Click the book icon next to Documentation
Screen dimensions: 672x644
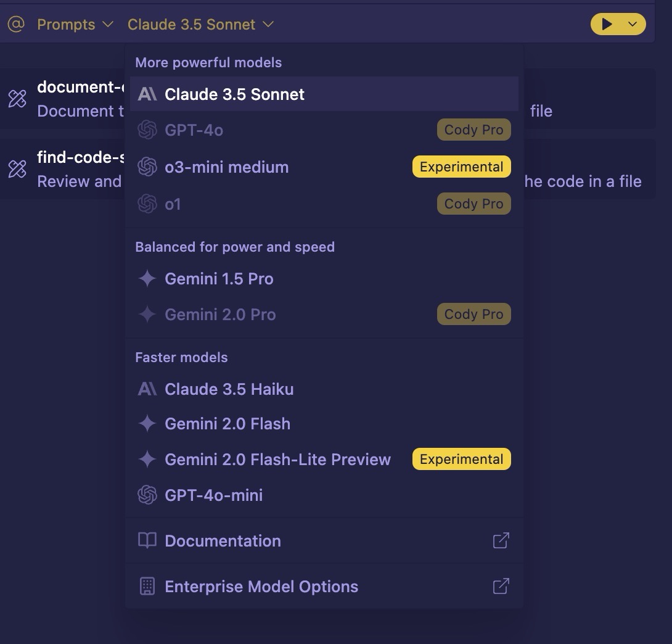pyautogui.click(x=147, y=540)
